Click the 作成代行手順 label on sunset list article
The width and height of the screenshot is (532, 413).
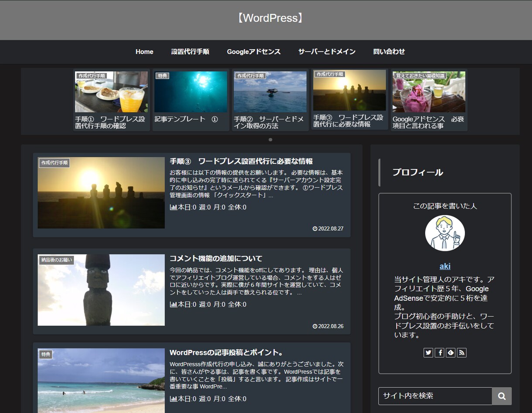coord(55,163)
